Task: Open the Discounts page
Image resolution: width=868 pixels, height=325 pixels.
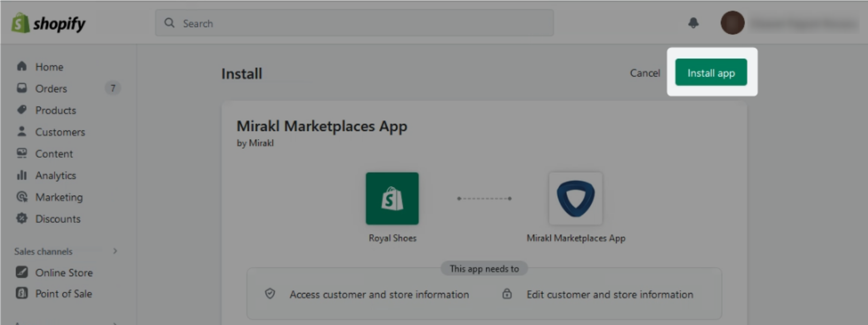Action: (x=58, y=219)
